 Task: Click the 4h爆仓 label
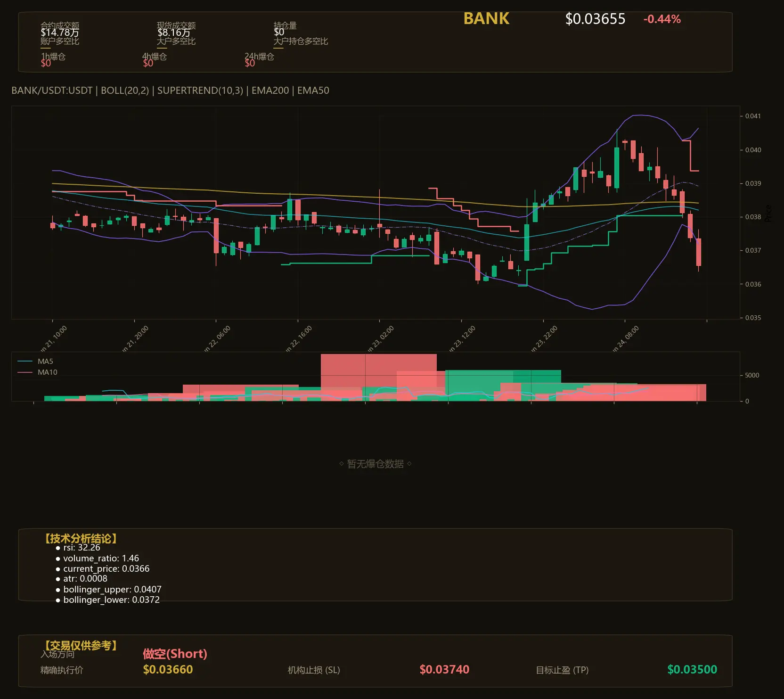pyautogui.click(x=155, y=57)
